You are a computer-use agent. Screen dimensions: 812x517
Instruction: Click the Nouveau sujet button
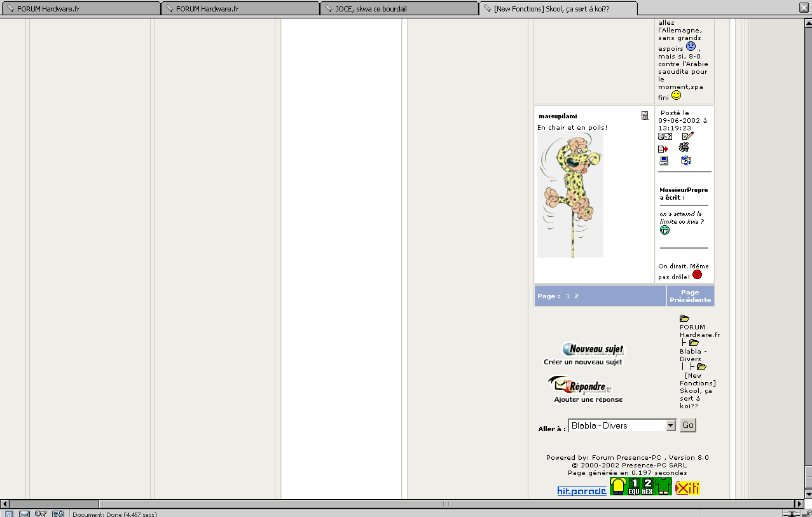593,349
